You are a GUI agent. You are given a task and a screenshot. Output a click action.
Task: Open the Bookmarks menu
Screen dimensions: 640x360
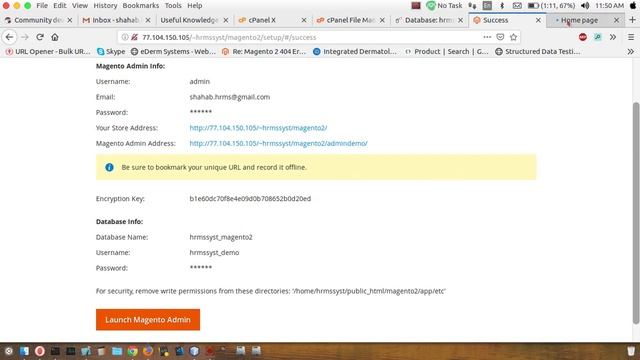[141, 6]
